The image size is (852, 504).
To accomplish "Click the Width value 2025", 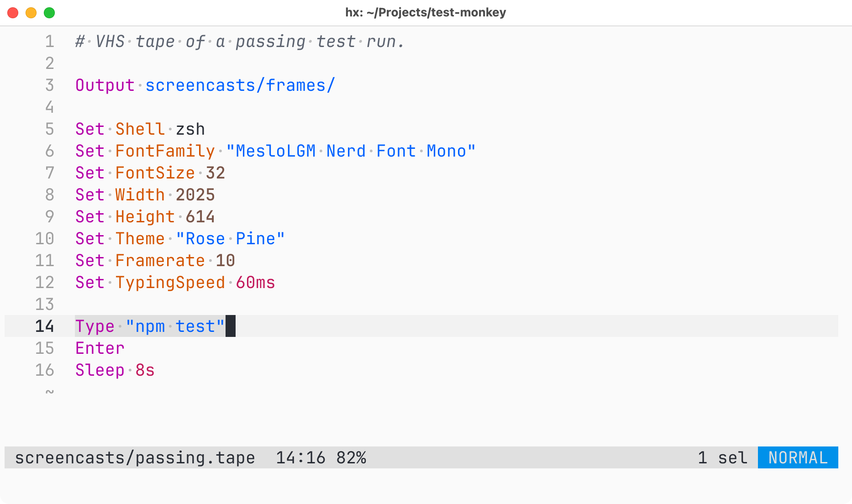I will pyautogui.click(x=195, y=195).
